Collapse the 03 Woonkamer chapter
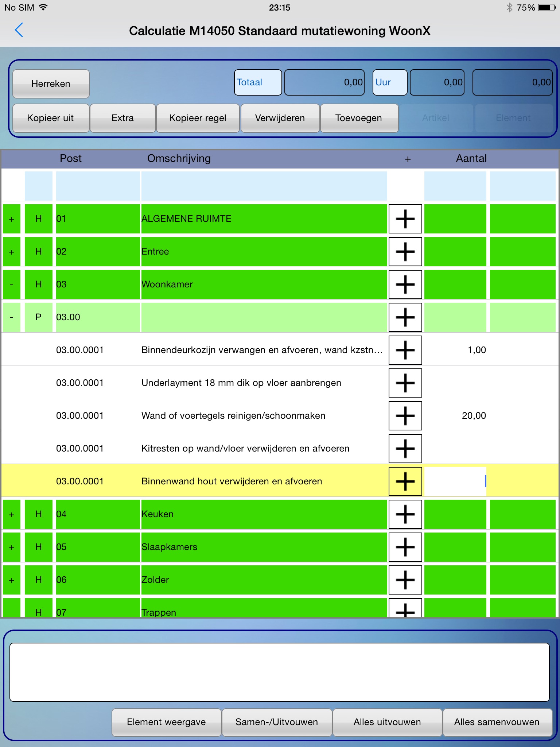Screen dimensions: 560x747 click(x=12, y=285)
